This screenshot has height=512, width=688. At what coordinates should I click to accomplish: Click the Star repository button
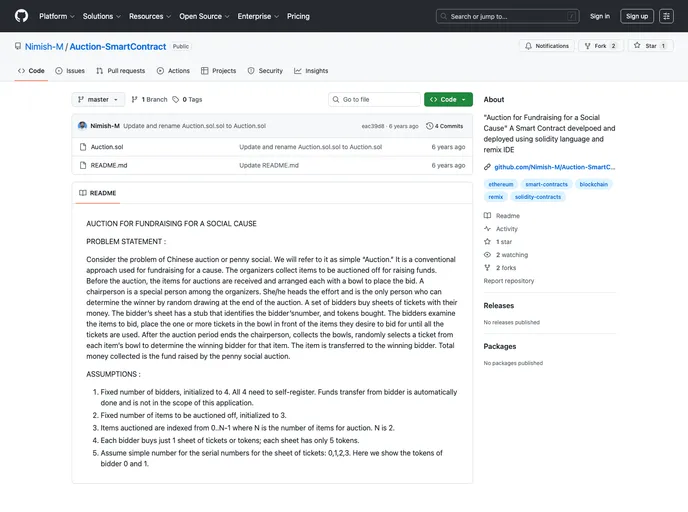pos(650,46)
